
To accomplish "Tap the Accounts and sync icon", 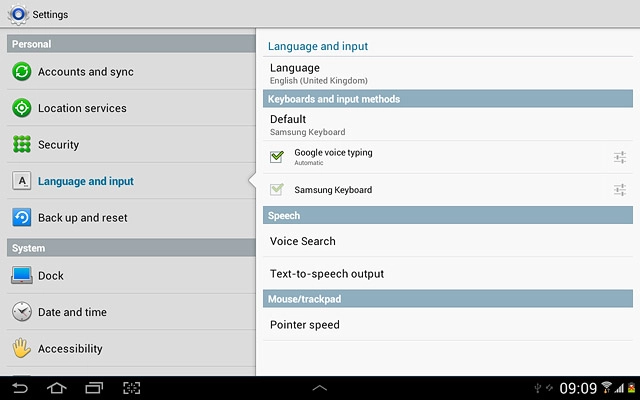I will point(21,72).
